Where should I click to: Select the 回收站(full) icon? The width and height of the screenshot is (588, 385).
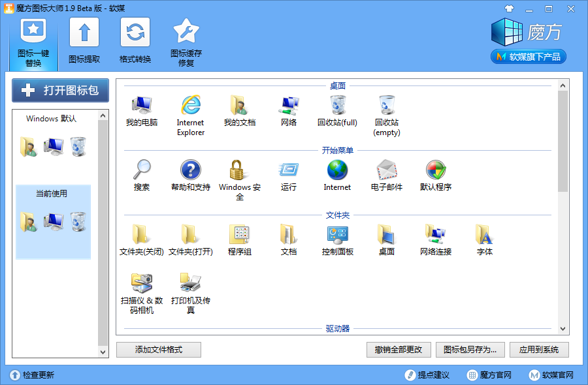click(x=338, y=111)
